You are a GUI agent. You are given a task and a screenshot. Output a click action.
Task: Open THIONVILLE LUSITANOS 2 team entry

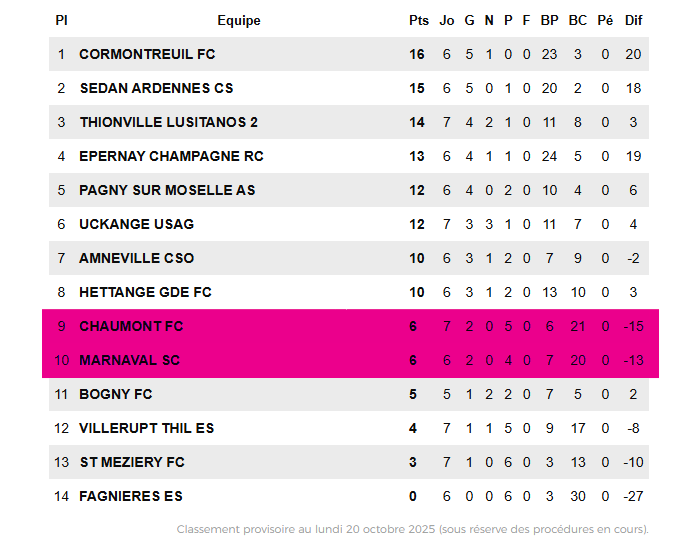[168, 122]
